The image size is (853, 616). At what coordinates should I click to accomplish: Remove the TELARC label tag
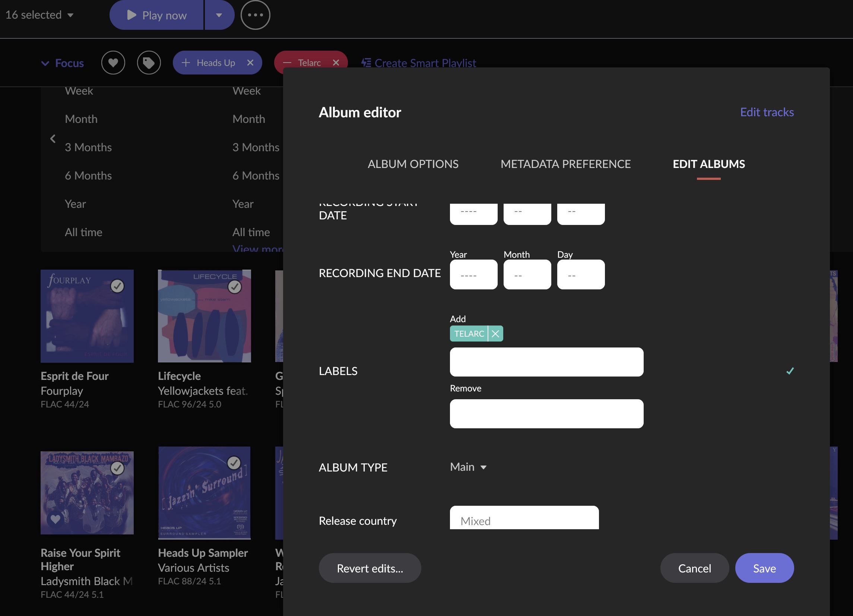(496, 334)
